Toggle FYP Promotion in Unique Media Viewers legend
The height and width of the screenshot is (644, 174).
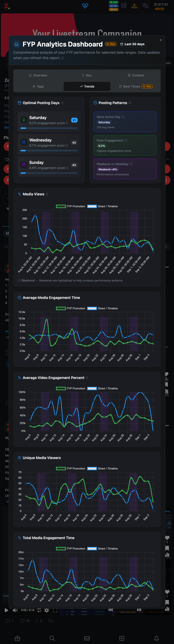(71, 468)
